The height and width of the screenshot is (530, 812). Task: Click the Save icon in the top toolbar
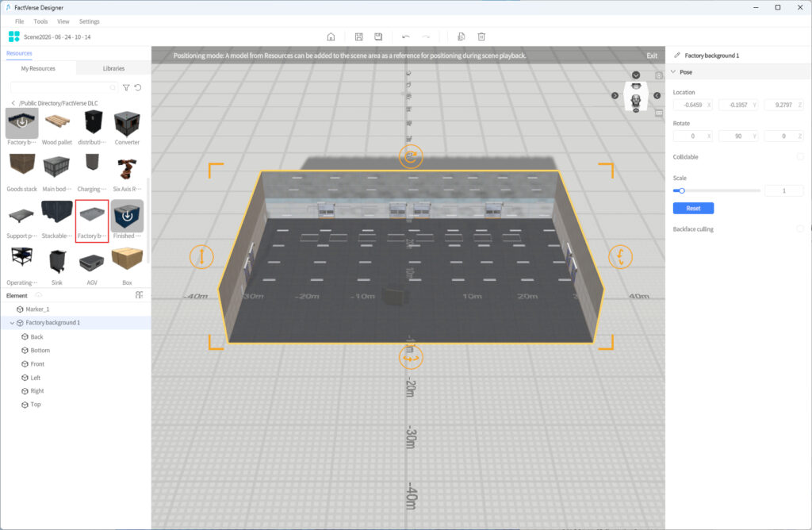359,36
